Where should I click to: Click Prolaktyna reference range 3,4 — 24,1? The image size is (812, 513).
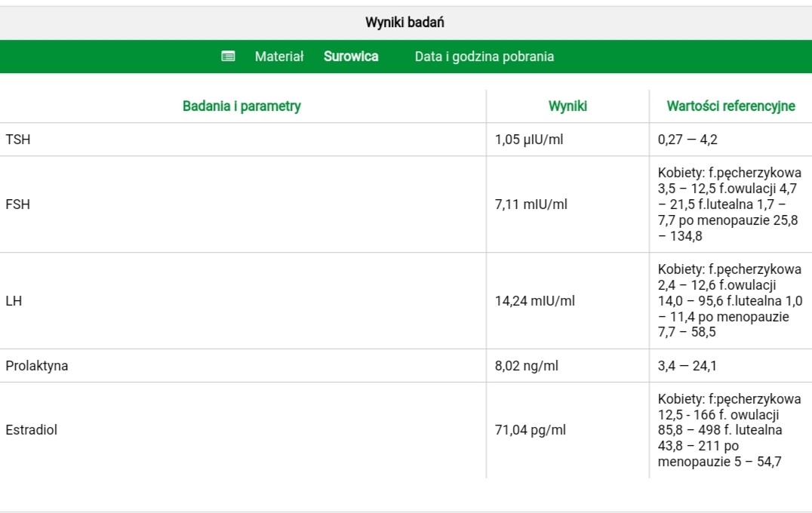point(687,366)
